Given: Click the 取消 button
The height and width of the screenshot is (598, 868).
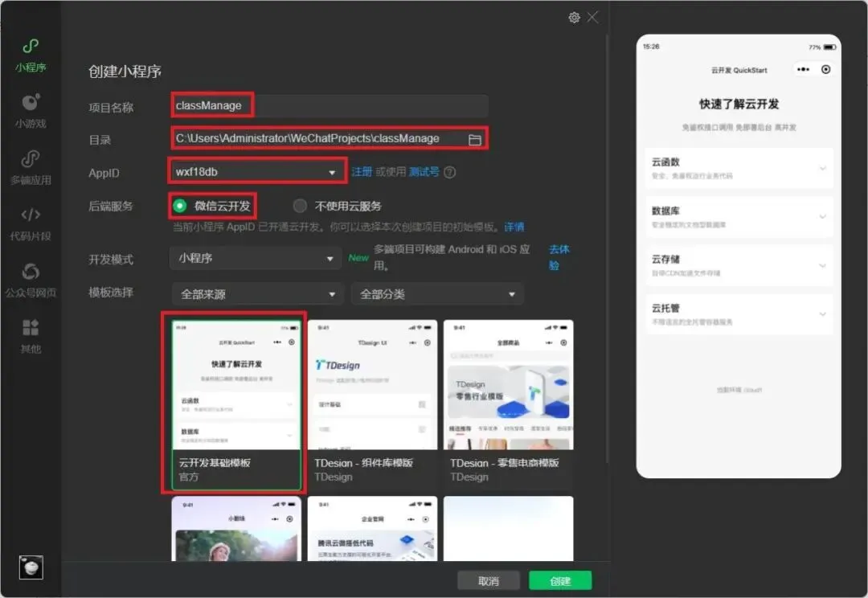Looking at the screenshot, I should pyautogui.click(x=489, y=581).
